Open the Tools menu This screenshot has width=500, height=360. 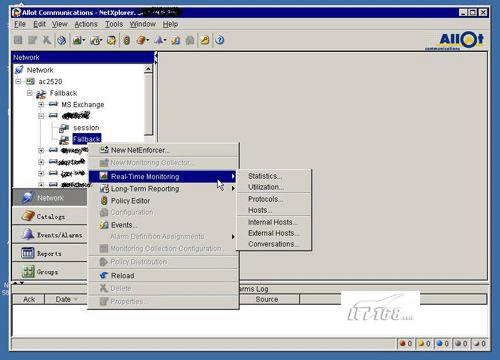(x=114, y=24)
